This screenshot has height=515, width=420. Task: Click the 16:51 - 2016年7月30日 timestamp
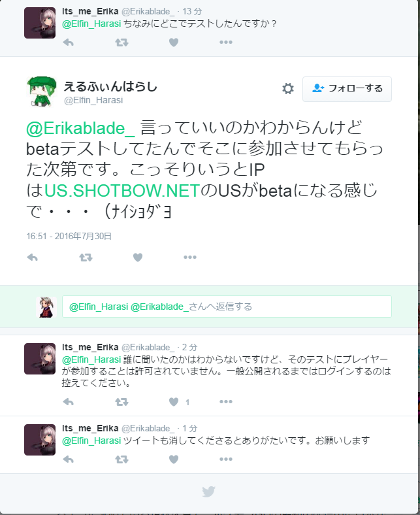(69, 236)
